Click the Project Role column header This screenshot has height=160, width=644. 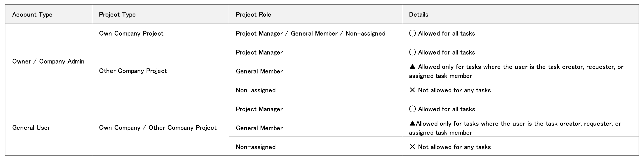tap(253, 14)
